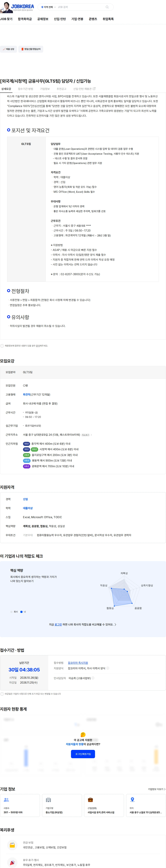Open the 지역 전체 region dropdown
This screenshot has height=868, width=166.
click(49, 7)
